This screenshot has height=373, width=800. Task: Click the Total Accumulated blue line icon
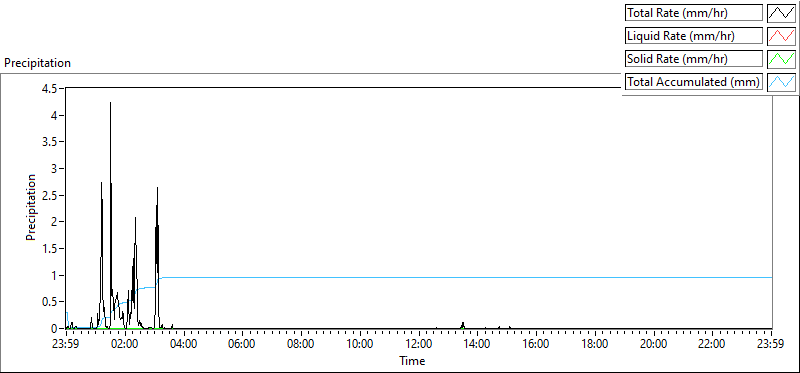pos(782,82)
